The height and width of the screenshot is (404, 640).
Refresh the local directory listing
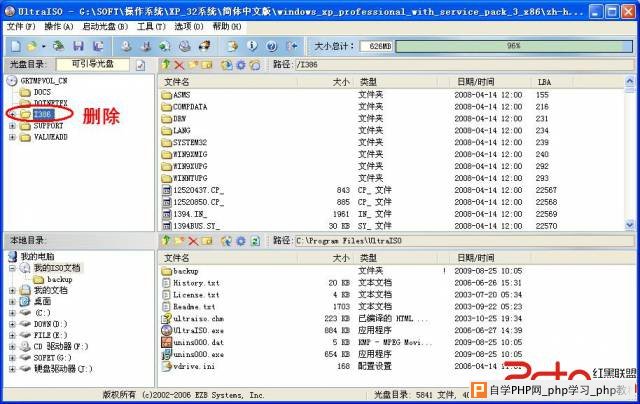pos(255,241)
